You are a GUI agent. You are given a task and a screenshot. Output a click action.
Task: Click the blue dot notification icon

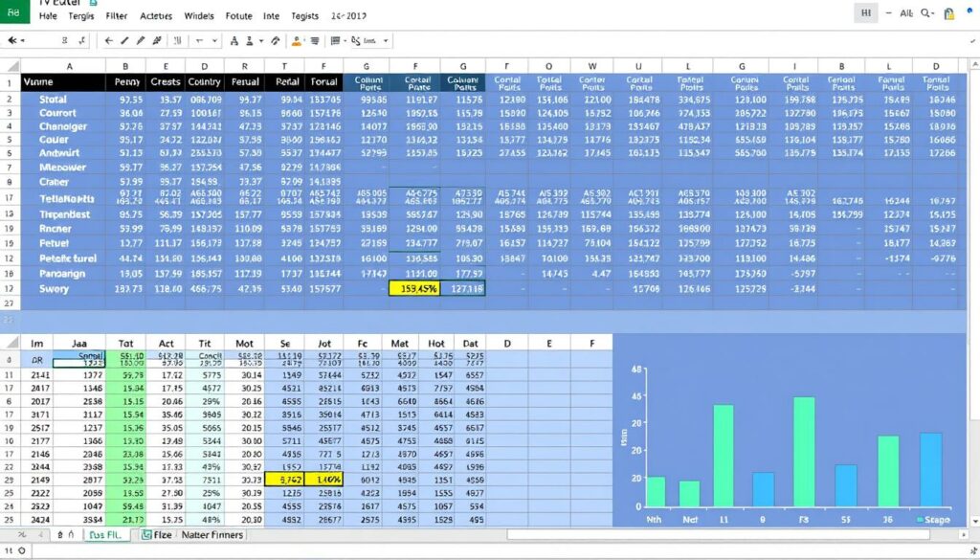(x=969, y=11)
